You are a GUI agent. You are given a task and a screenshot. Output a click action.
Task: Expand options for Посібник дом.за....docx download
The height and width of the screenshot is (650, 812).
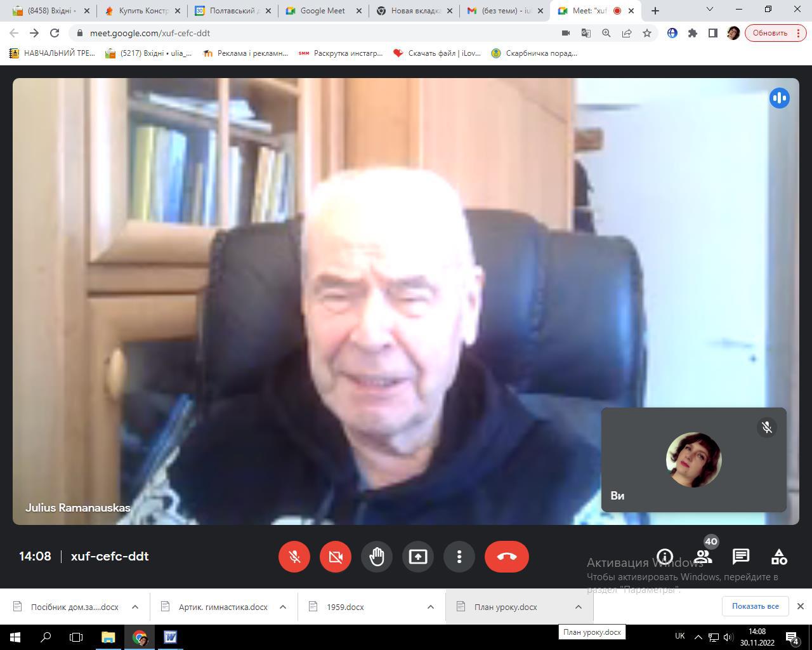tap(134, 607)
